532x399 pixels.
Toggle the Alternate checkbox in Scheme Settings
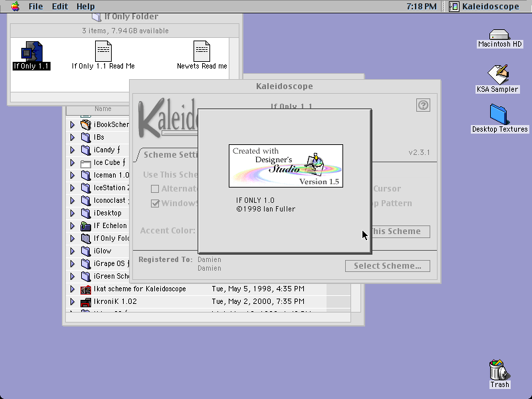(155, 189)
